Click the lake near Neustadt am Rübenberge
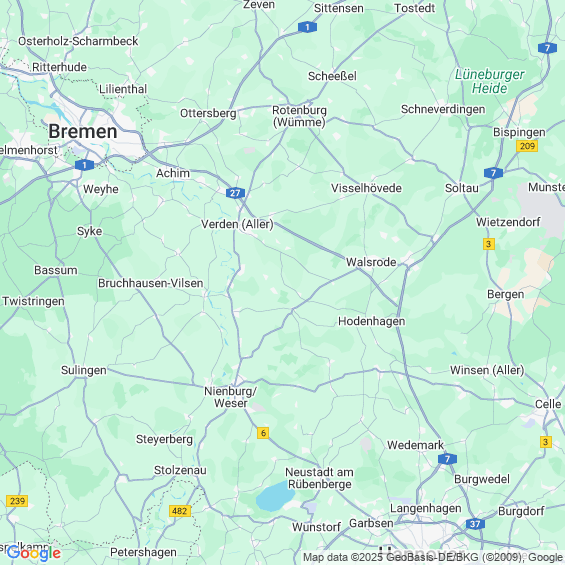This screenshot has height=565, width=565. 275,496
